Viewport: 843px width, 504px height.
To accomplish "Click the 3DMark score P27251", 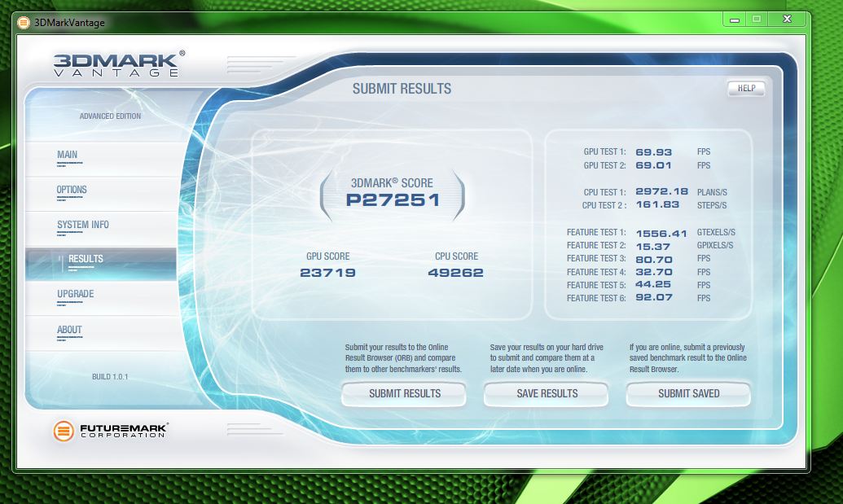I will pos(393,199).
